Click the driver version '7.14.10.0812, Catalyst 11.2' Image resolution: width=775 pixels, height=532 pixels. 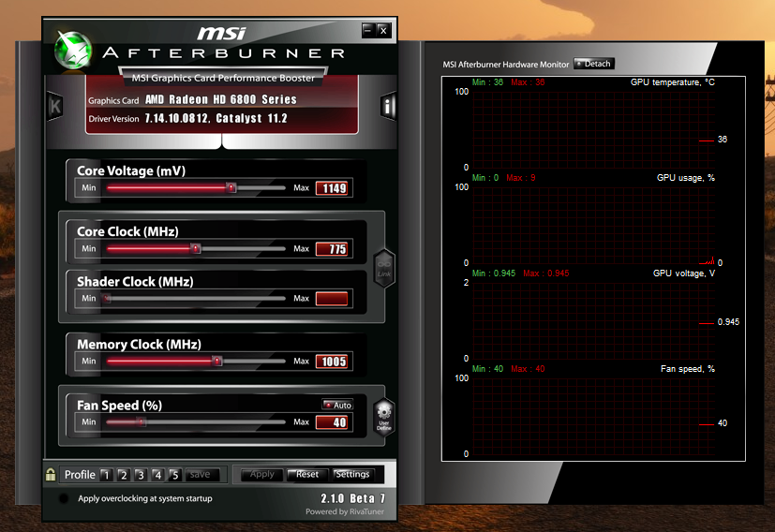(x=216, y=119)
